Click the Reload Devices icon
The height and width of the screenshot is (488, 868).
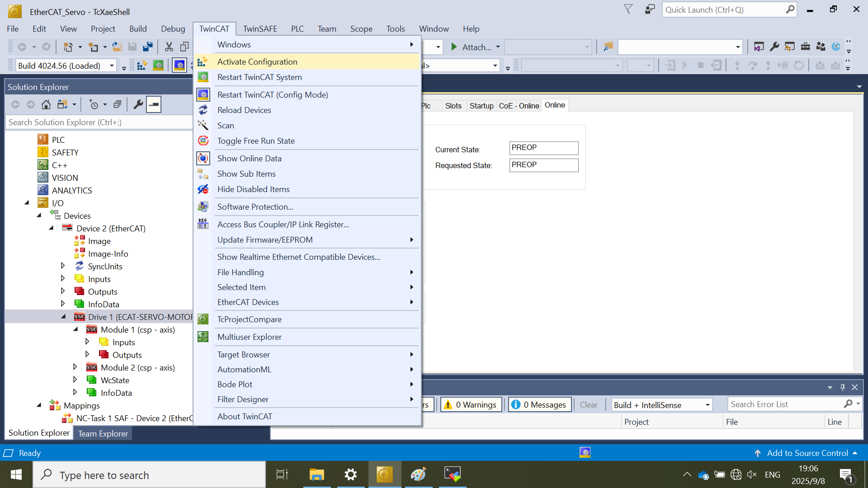[x=203, y=110]
